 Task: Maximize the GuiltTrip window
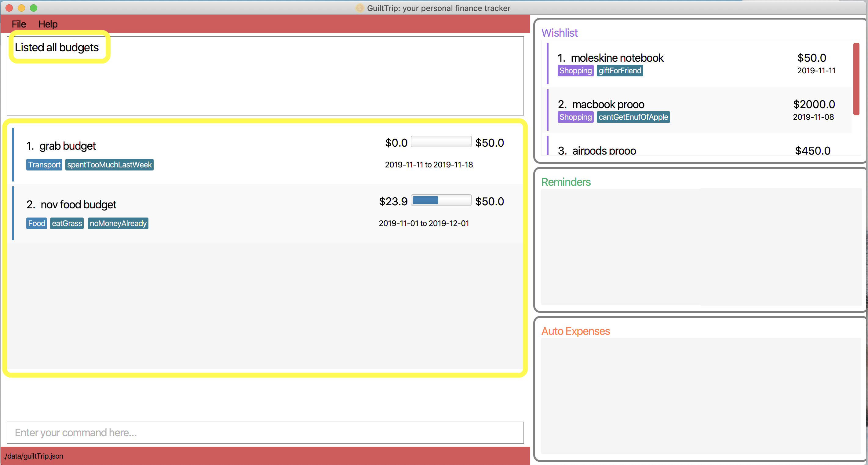click(x=33, y=8)
